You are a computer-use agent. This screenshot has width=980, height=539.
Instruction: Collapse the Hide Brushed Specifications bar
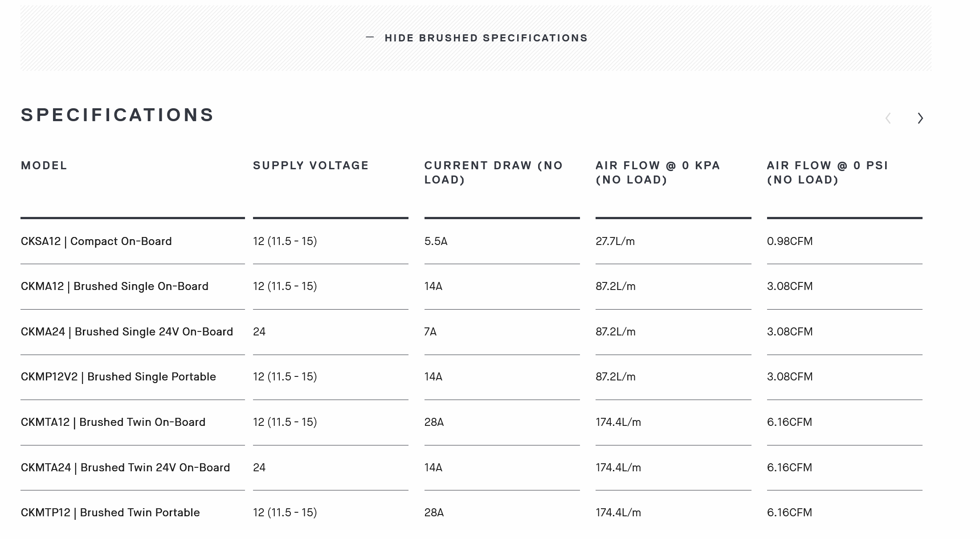tap(476, 38)
